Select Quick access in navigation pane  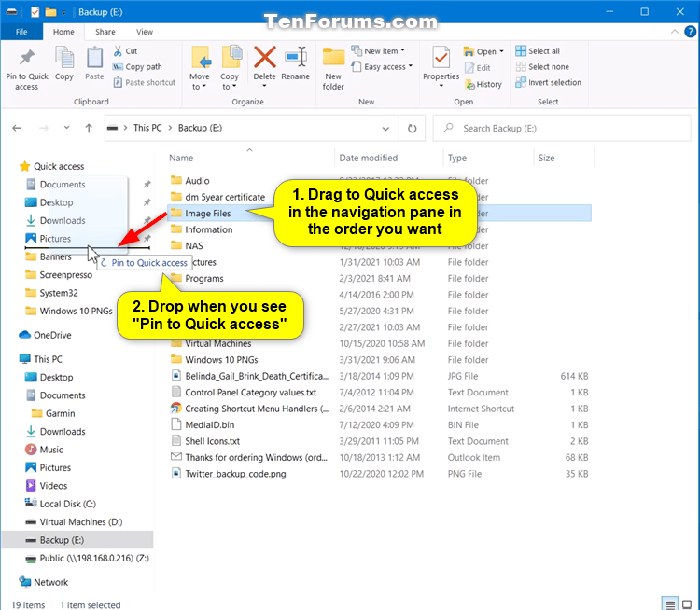(x=51, y=166)
